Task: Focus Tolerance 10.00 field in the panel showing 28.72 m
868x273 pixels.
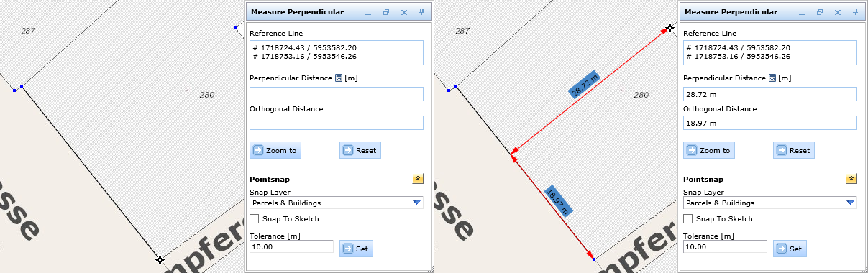Action: coord(725,246)
